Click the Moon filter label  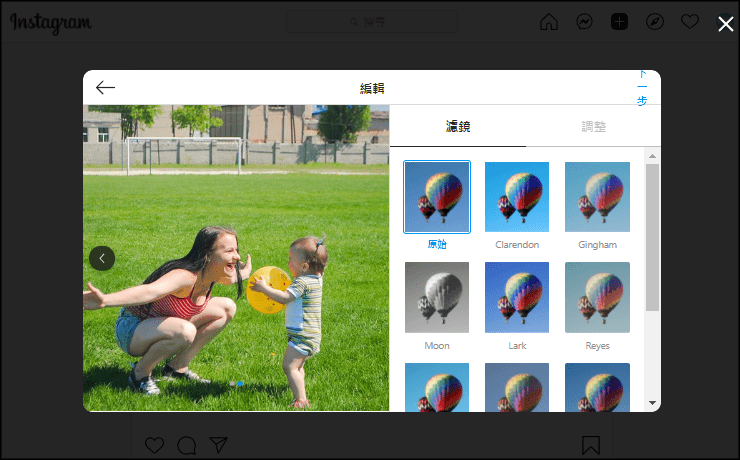click(x=437, y=346)
